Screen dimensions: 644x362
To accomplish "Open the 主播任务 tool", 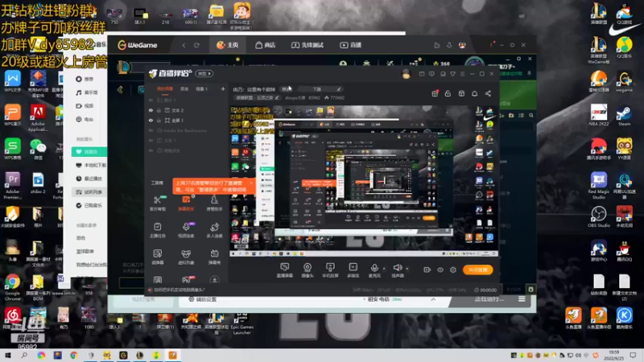I will 157,230.
